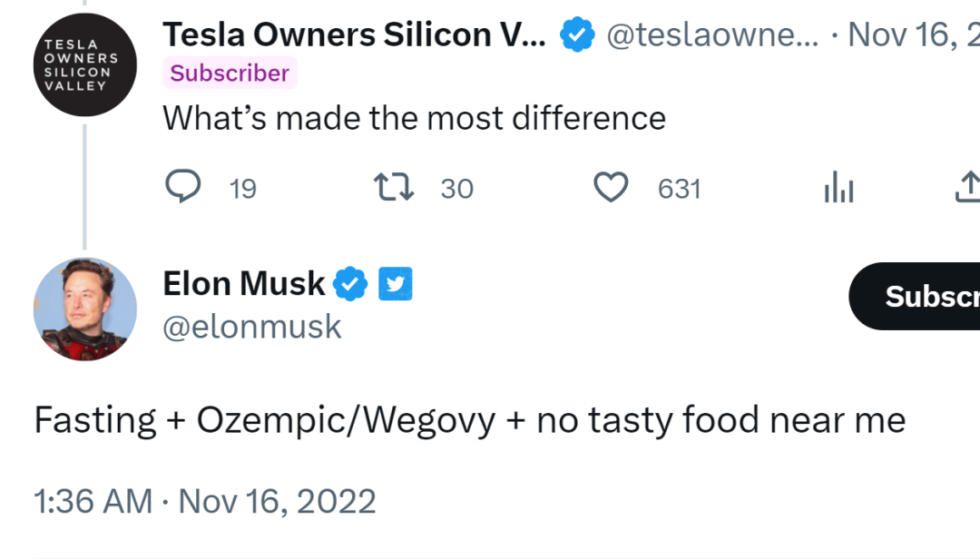Click the purple Subscriber label

(x=230, y=74)
